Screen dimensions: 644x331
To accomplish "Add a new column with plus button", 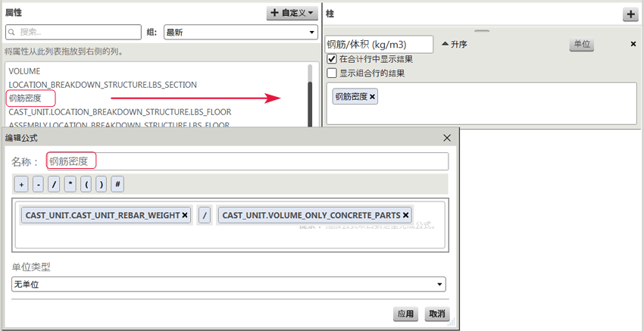I will [x=630, y=14].
